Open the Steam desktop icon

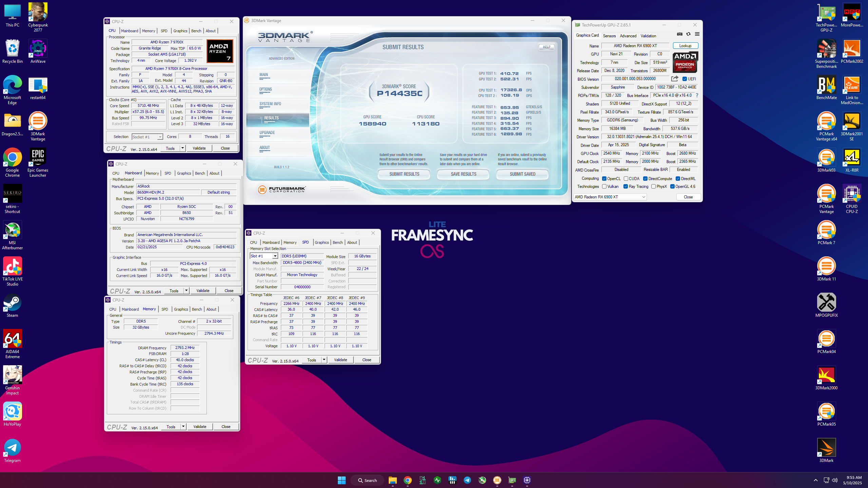(x=12, y=306)
